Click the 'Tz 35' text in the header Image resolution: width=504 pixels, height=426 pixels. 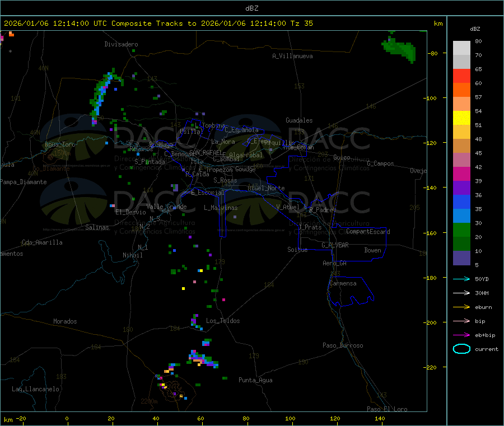click(x=301, y=24)
